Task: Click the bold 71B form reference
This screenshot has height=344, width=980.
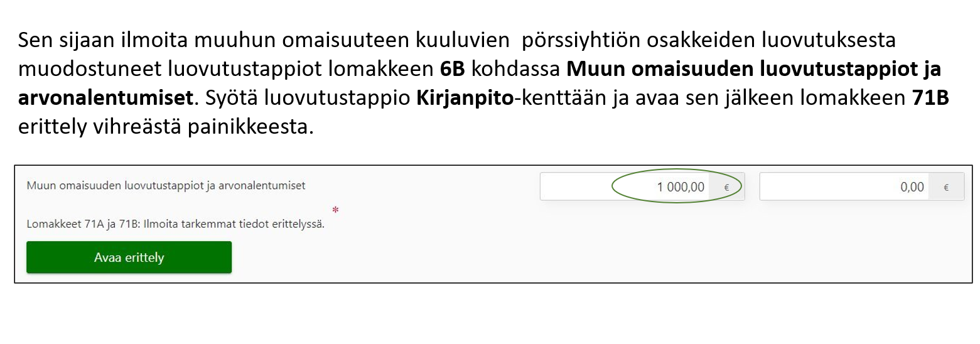Action: [x=929, y=99]
